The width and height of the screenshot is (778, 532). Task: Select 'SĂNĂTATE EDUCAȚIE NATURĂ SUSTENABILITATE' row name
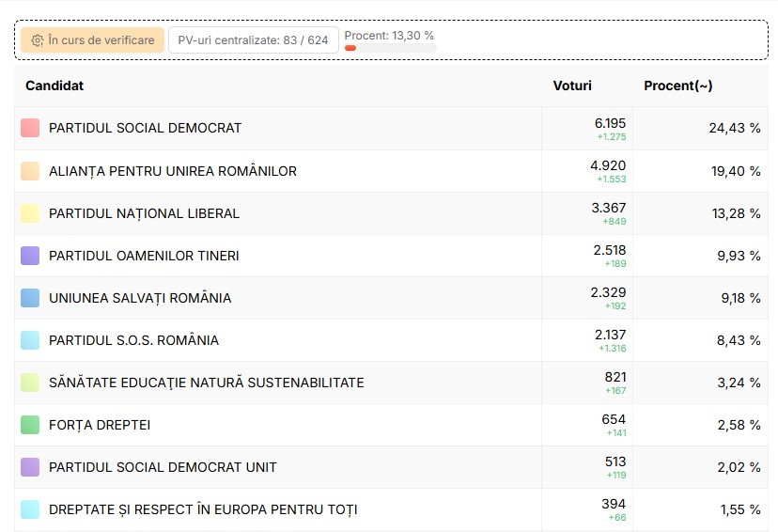(x=207, y=383)
